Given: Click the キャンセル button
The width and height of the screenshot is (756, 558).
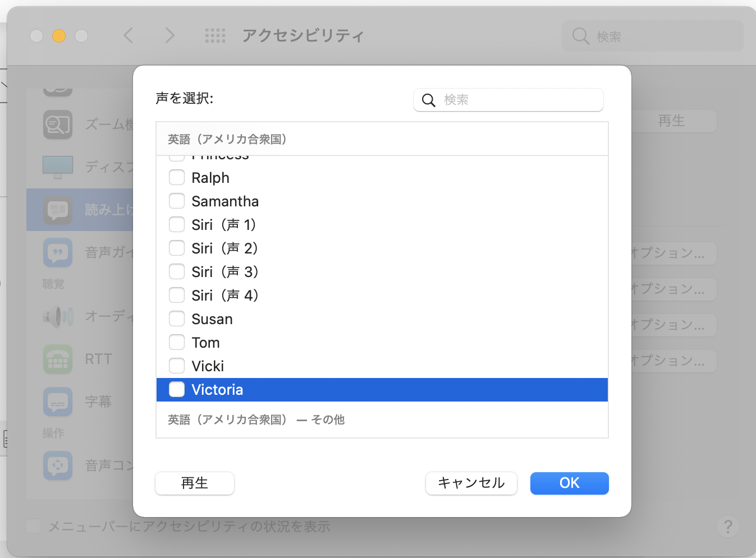Looking at the screenshot, I should pyautogui.click(x=471, y=483).
